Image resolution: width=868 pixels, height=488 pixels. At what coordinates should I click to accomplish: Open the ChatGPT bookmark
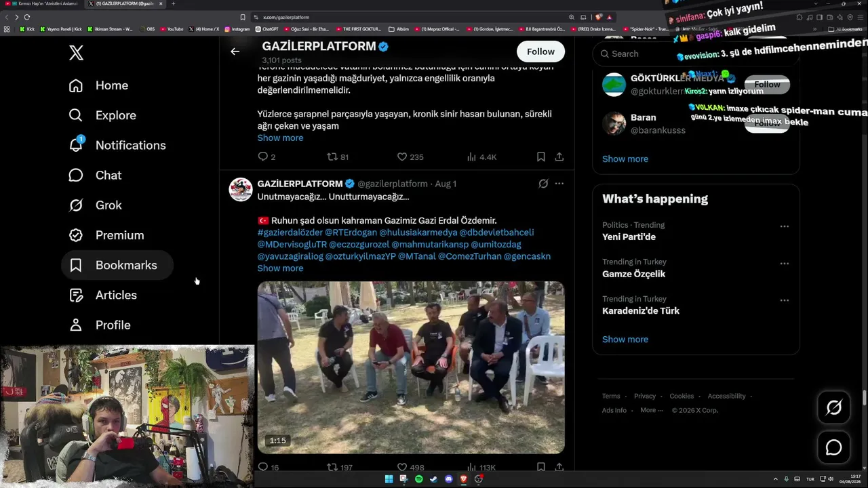[x=267, y=29]
